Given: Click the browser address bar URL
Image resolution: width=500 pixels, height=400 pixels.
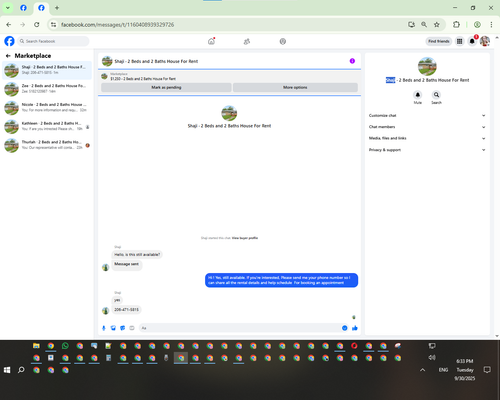Looking at the screenshot, I should pos(117,25).
